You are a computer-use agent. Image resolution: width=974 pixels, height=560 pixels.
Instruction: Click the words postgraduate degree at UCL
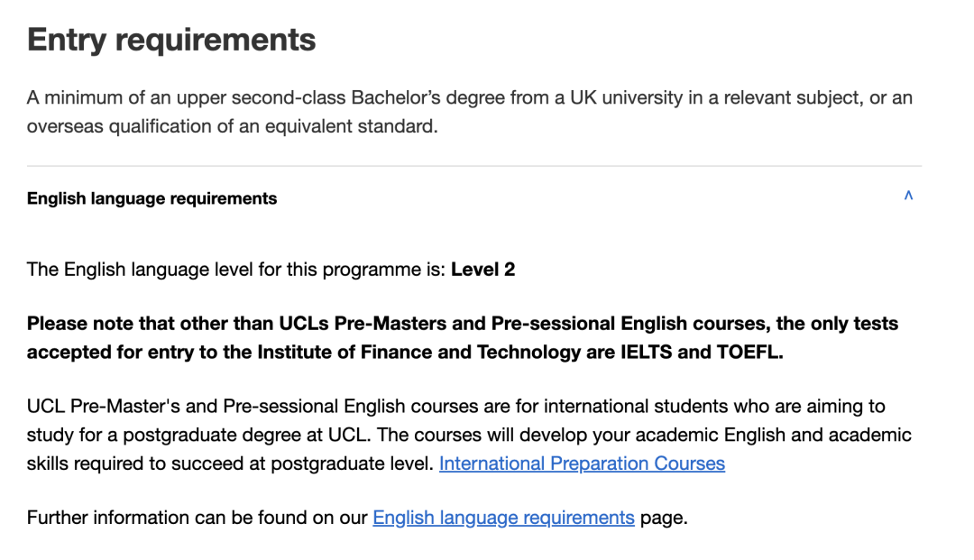point(244,436)
